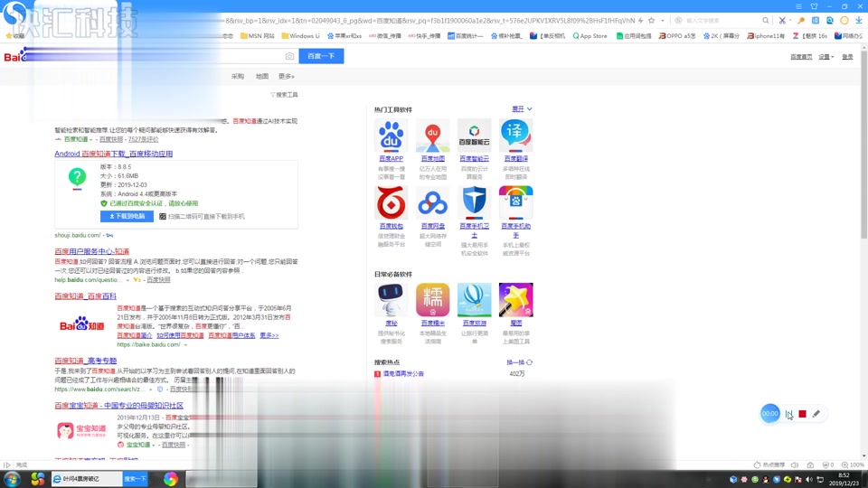Click the 如何使用百度知道 sublink
The width and height of the screenshot is (868, 488).
click(180, 335)
